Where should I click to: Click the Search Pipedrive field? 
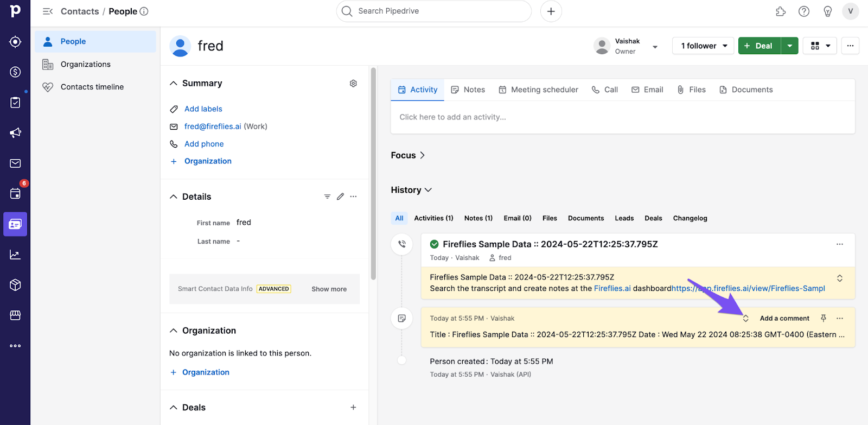coord(434,11)
